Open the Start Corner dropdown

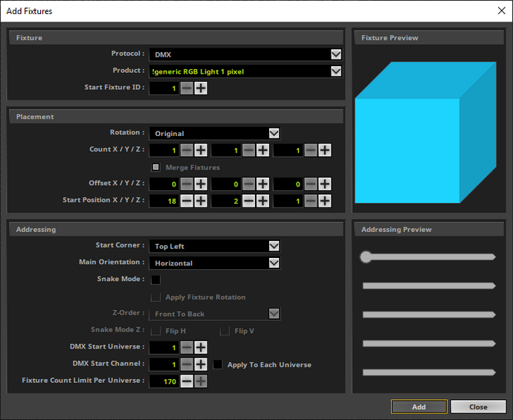(215, 246)
